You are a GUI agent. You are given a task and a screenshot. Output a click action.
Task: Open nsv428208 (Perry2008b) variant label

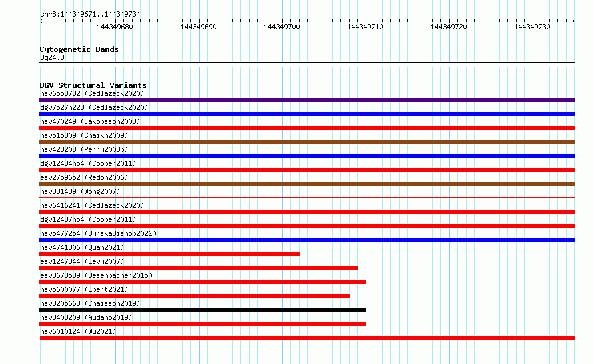coord(84,149)
